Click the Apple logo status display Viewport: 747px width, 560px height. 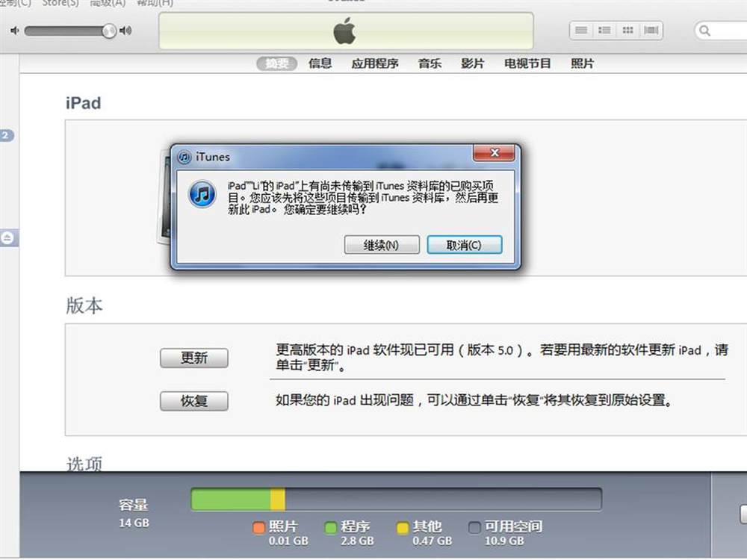tap(345, 31)
